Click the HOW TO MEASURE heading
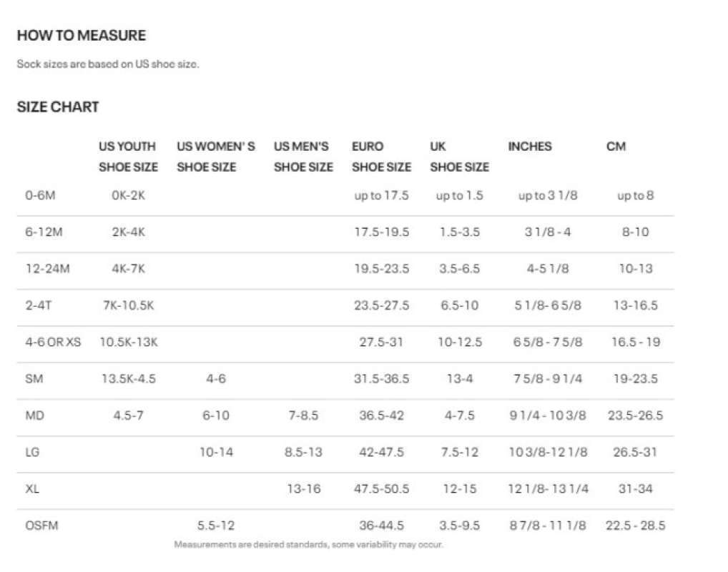 click(81, 35)
